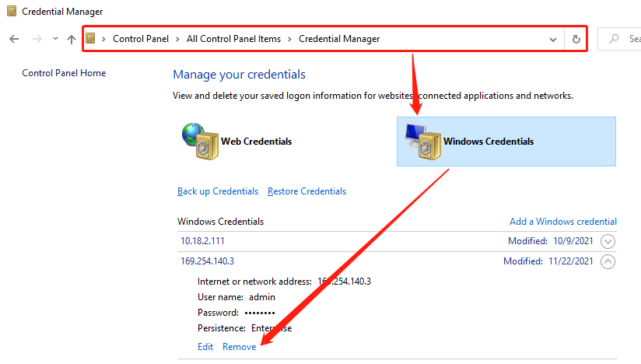Remove the 169.254.140.3 credential
Image resolution: width=641 pixels, height=364 pixels.
click(239, 347)
